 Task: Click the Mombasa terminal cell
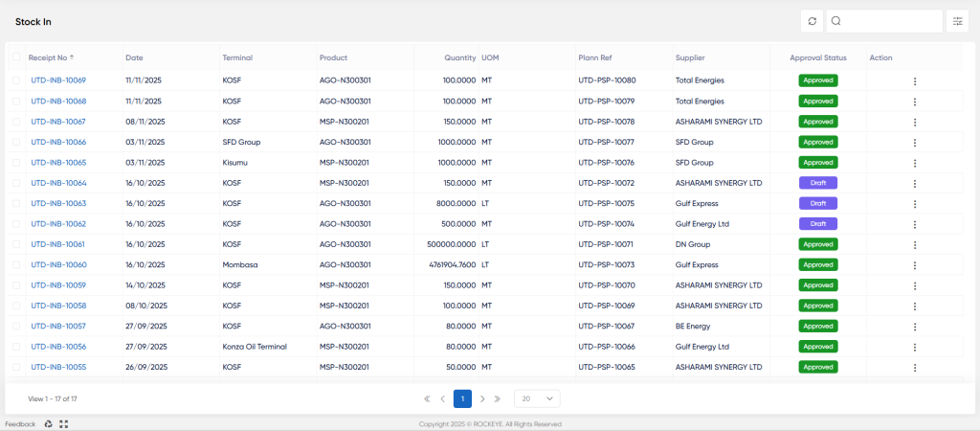pos(240,264)
